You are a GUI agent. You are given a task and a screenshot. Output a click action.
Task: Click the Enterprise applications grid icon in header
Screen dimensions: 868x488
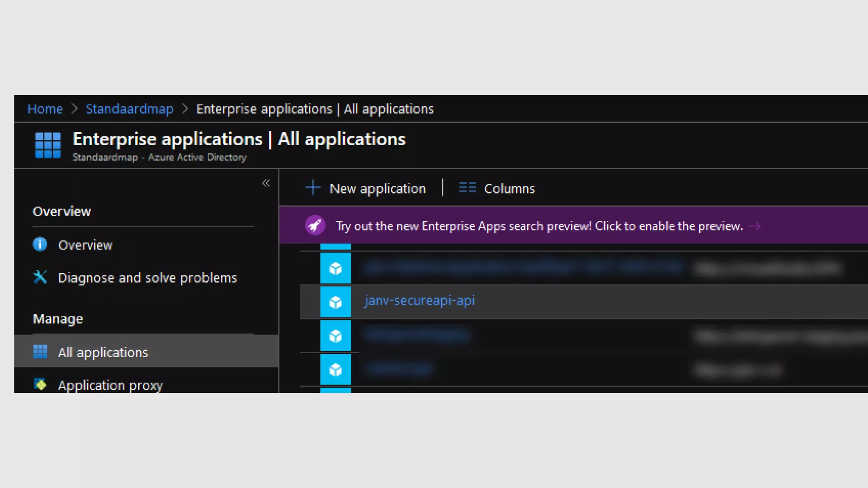(47, 145)
